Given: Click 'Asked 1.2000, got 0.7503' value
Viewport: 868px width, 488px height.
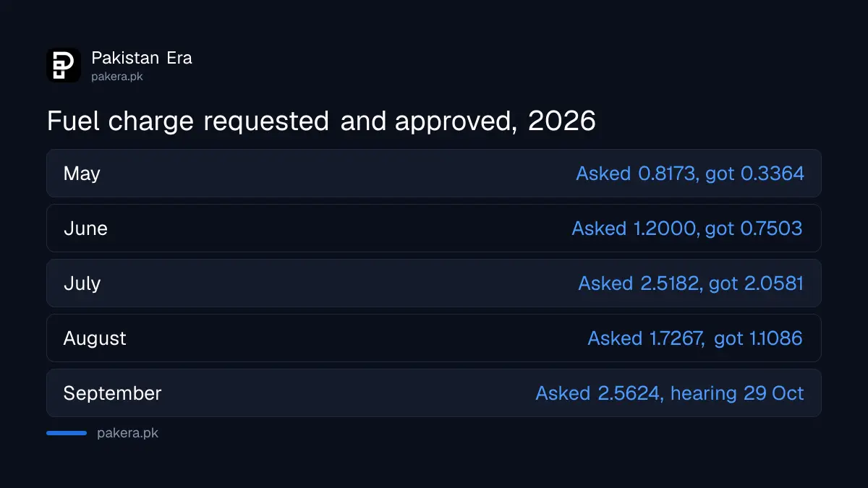Looking at the screenshot, I should pyautogui.click(x=687, y=228).
